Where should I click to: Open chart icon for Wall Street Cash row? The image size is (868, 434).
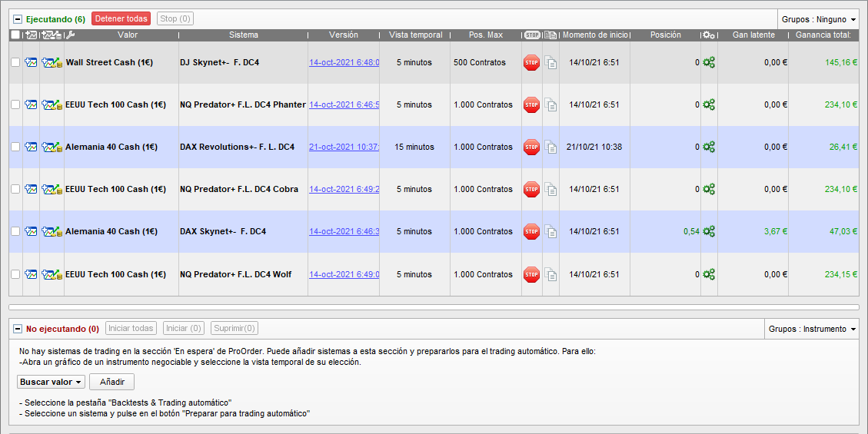click(x=31, y=62)
